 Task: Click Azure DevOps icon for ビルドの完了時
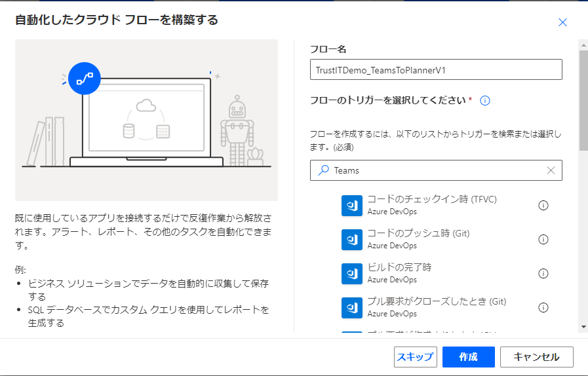click(352, 274)
